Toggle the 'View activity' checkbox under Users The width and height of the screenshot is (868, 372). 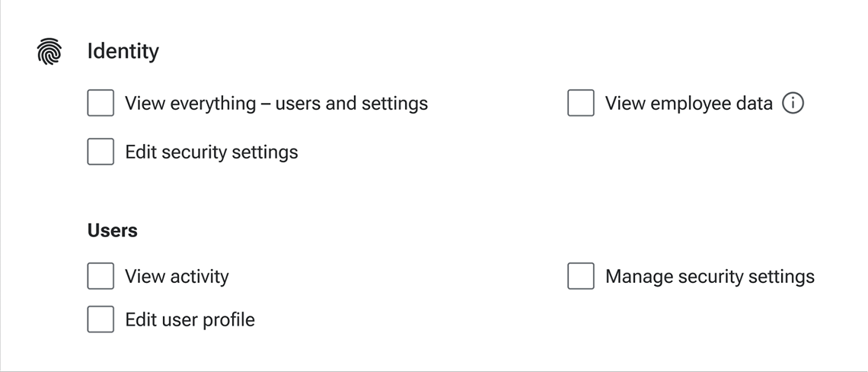coord(101,276)
